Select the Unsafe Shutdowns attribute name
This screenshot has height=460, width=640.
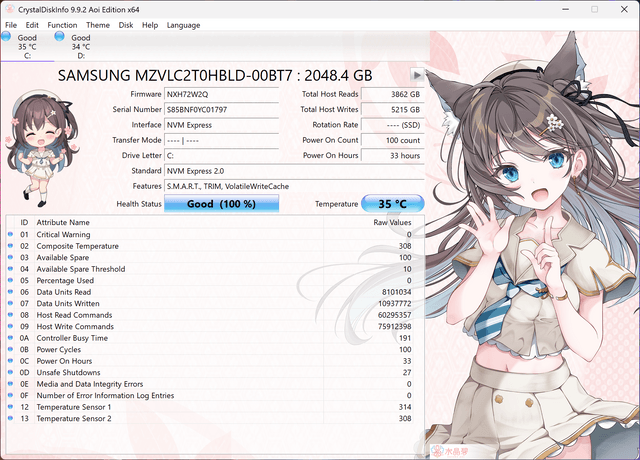68,373
